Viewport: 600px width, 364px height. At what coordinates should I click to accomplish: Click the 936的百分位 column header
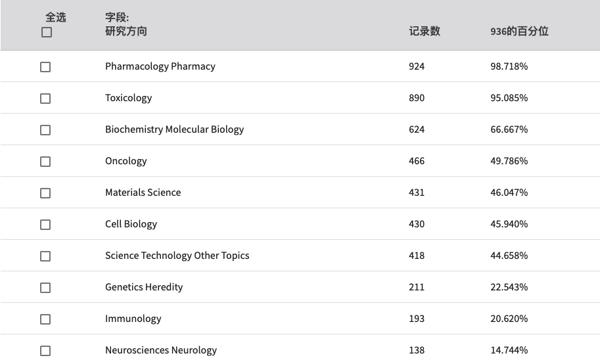pyautogui.click(x=519, y=31)
